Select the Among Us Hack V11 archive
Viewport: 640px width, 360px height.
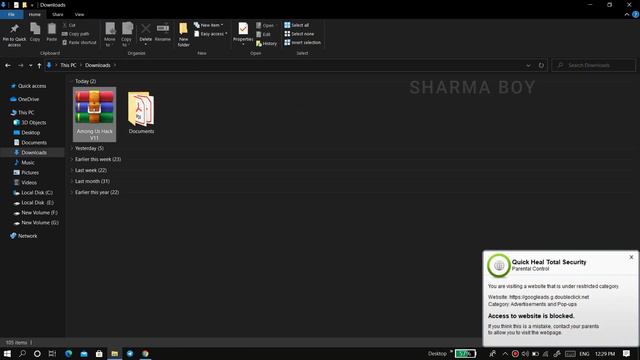click(94, 114)
